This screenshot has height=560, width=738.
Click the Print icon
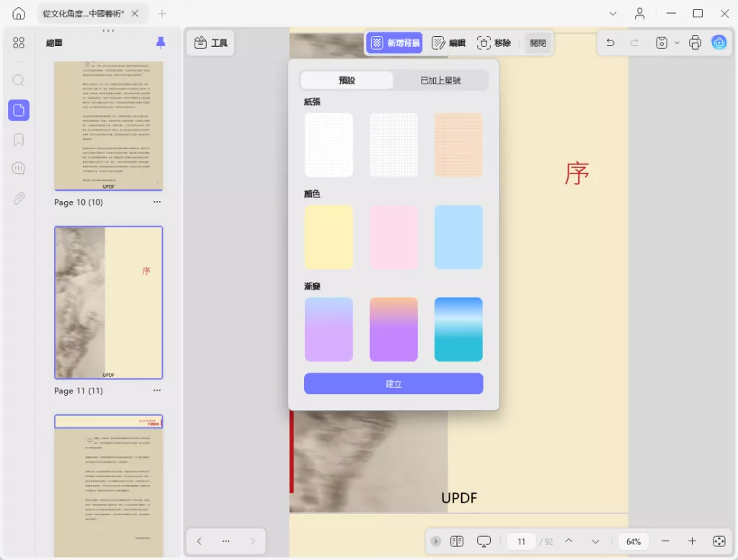coord(694,43)
